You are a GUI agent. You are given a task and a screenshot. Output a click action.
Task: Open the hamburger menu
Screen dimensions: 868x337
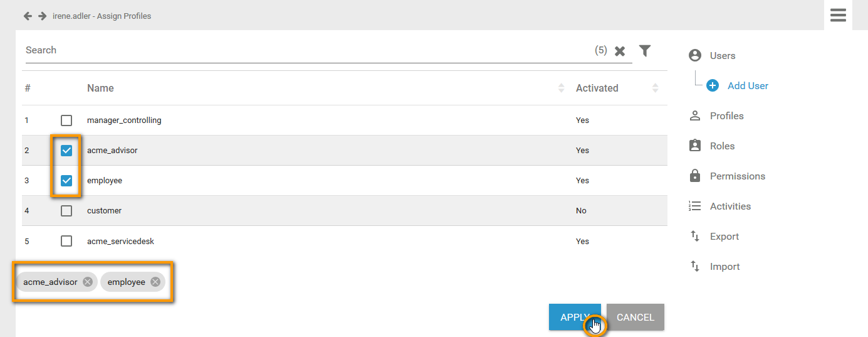[838, 15]
